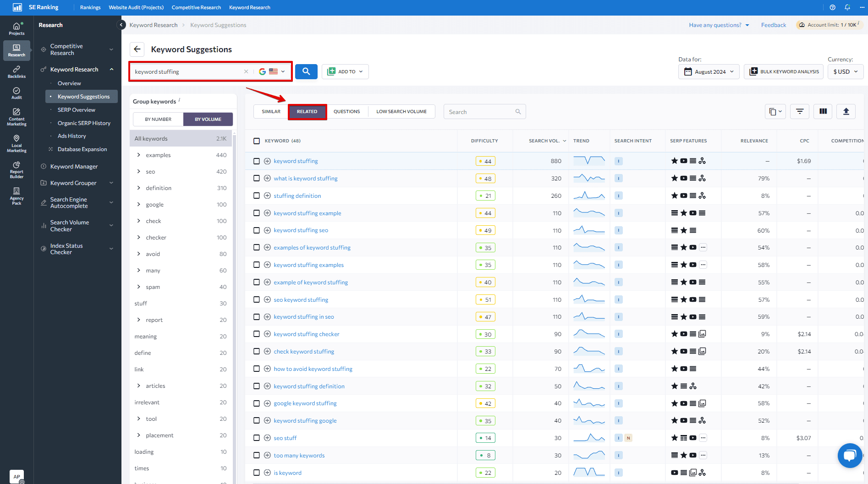868x484 pixels.
Task: Open Audit section in sidebar
Action: [16, 93]
